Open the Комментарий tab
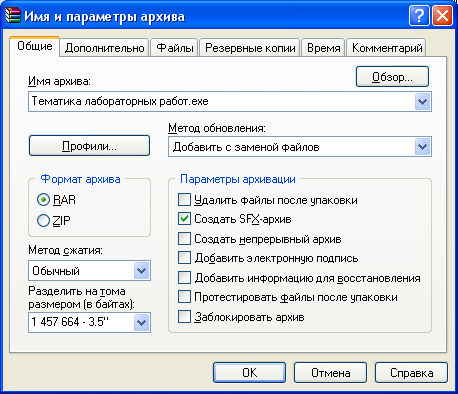 point(387,48)
